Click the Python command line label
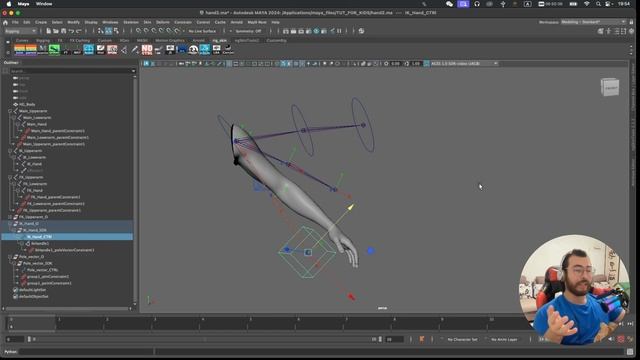Viewport: 640px width, 360px height. (11, 351)
